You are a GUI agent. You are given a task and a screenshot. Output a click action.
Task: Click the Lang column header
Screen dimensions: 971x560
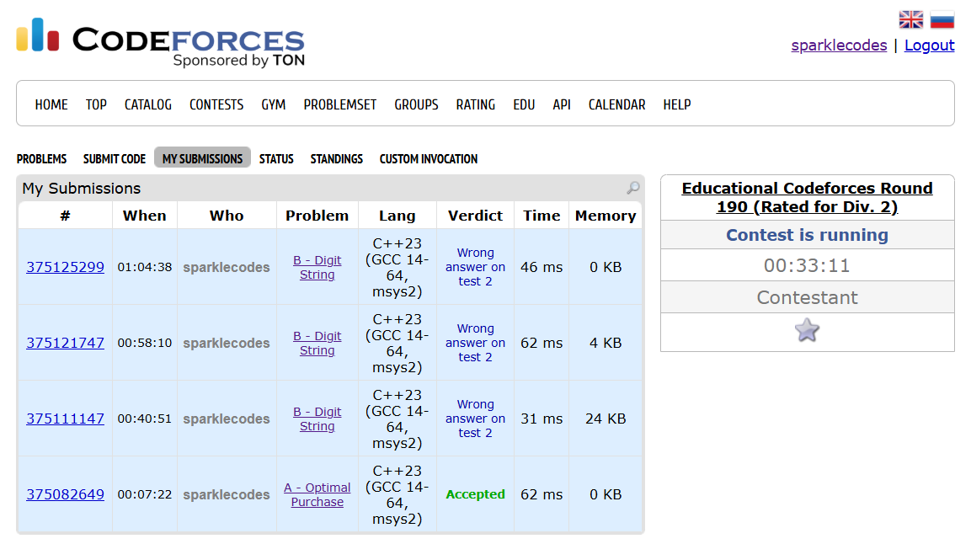point(397,216)
